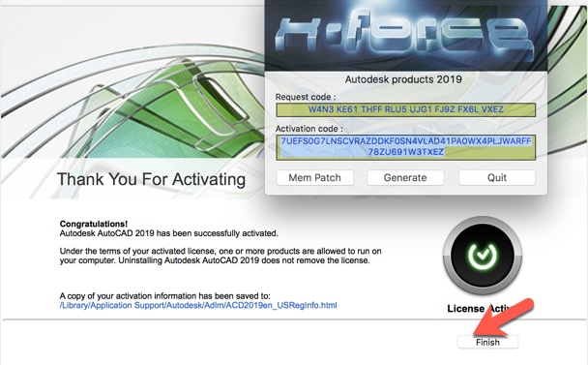Click the activation information saved-to text
The width and height of the screenshot is (588, 365).
[x=164, y=296]
